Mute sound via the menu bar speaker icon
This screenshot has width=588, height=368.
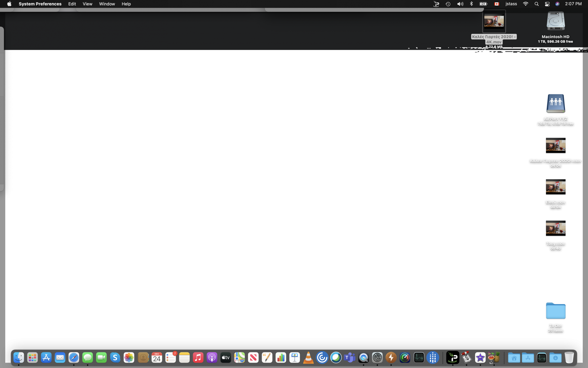[460, 4]
